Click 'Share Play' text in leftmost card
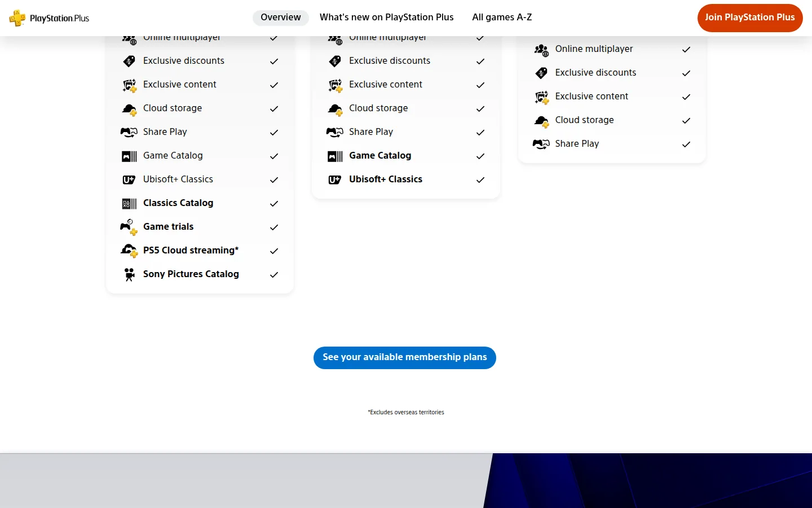This screenshot has height=508, width=812. coord(165,132)
